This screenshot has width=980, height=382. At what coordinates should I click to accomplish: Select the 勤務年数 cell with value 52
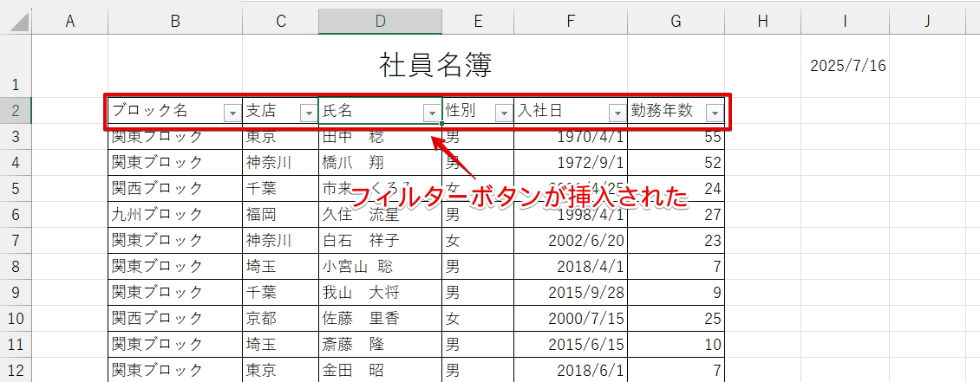676,162
